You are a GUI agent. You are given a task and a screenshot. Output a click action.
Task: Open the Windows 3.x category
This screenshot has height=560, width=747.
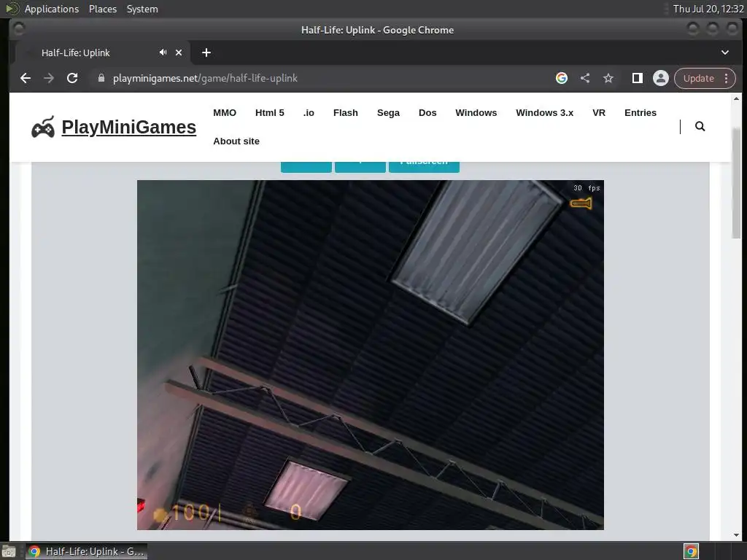(x=544, y=113)
